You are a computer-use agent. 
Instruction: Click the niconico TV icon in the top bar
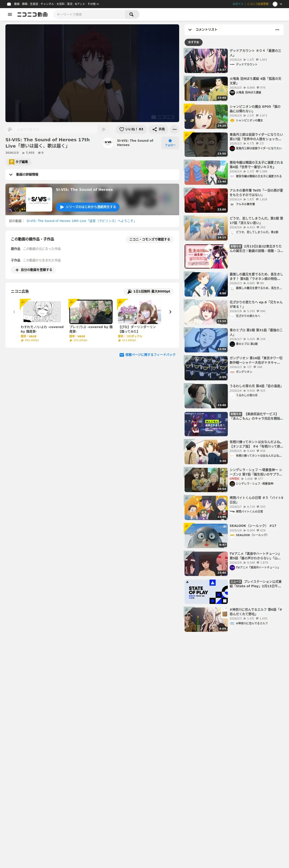click(9, 4)
